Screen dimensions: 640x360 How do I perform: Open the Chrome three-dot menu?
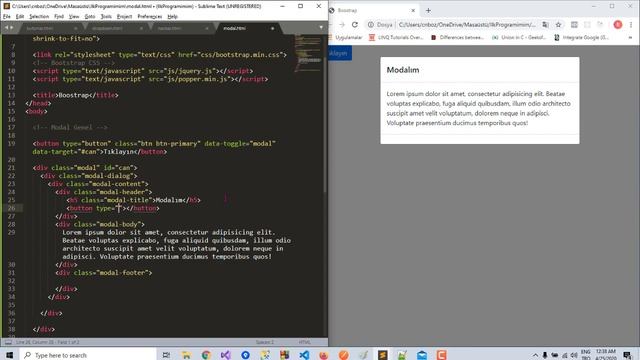631,24
